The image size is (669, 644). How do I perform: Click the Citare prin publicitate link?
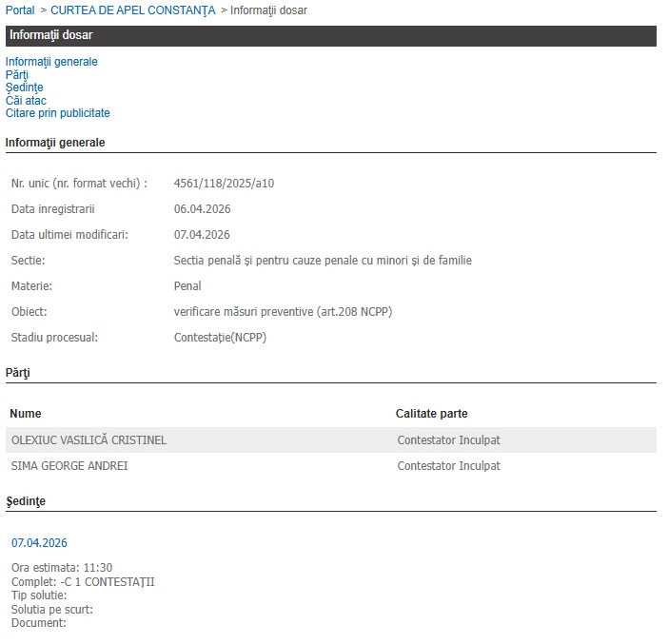click(57, 113)
